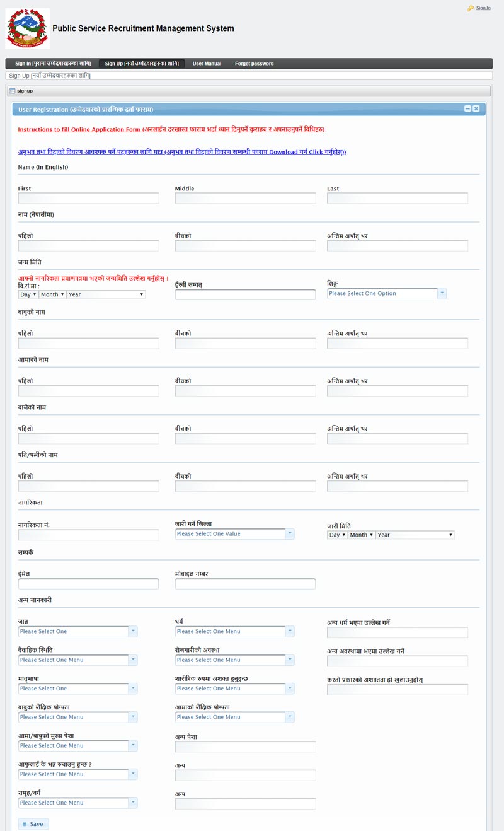Open the blue experience form Download link
504x831 pixels.
(x=182, y=152)
